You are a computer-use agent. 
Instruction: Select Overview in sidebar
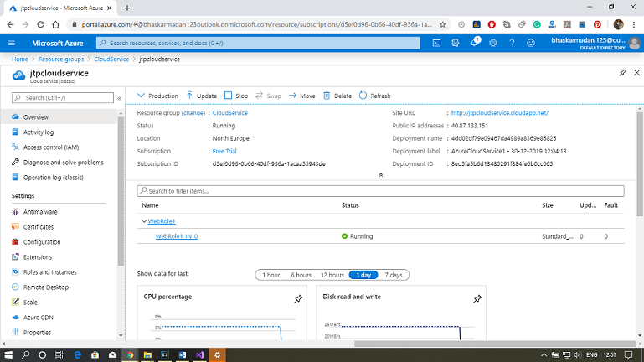36,117
